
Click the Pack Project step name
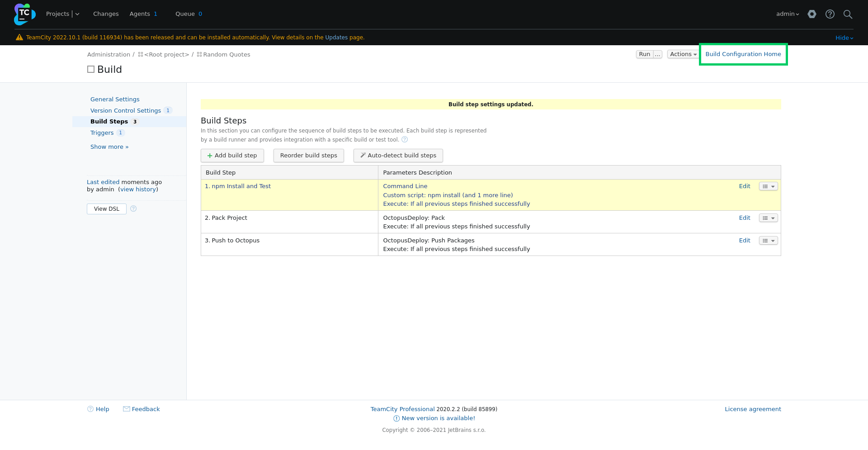tap(229, 218)
